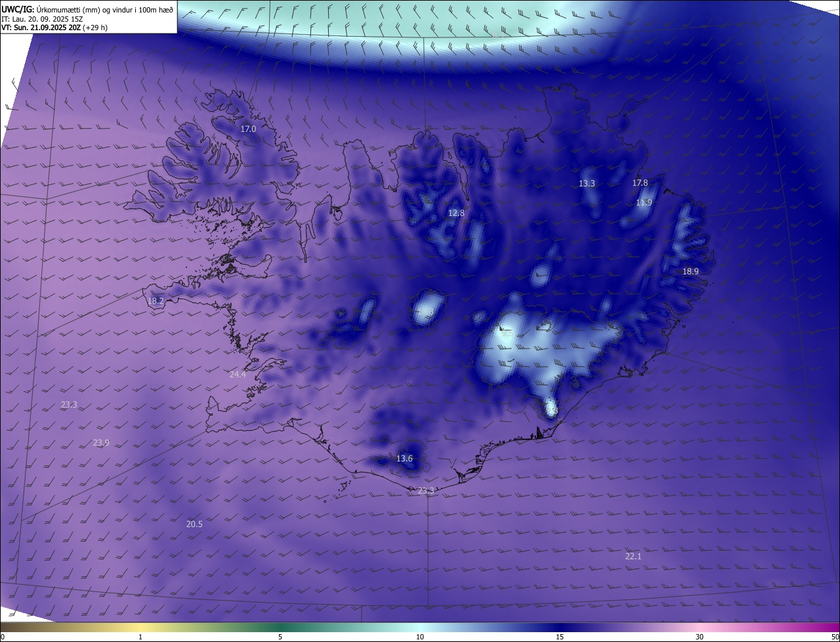The height and width of the screenshot is (642, 840).
Task: Pick the 23.3 value just below 13.6
Action: point(426,491)
